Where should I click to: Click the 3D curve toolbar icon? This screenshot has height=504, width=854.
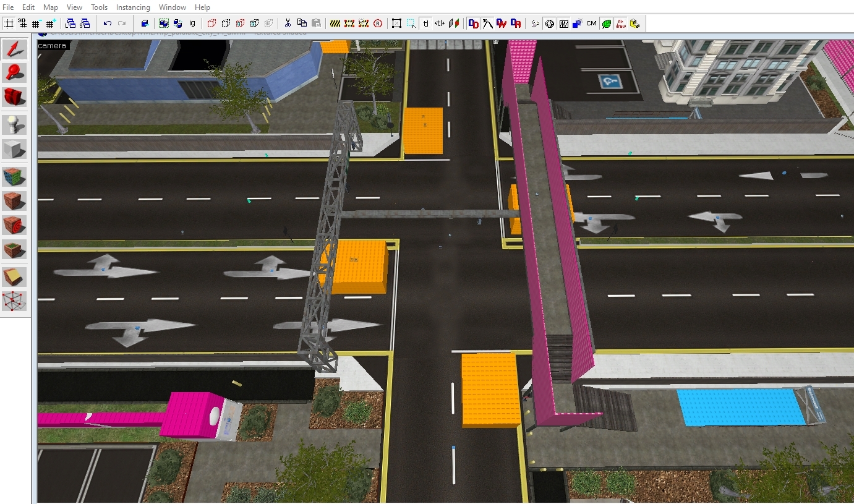pos(487,23)
